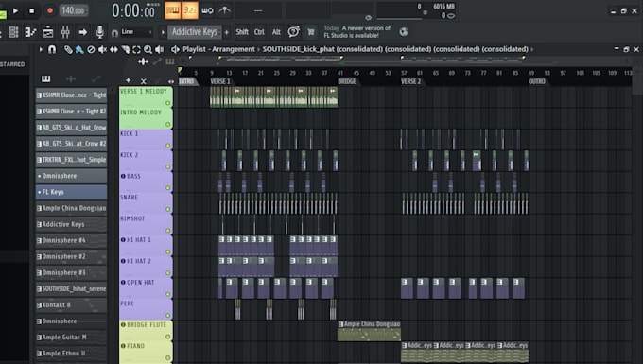Mute the KICK 2 track
The image size is (643, 364).
pyautogui.click(x=167, y=166)
